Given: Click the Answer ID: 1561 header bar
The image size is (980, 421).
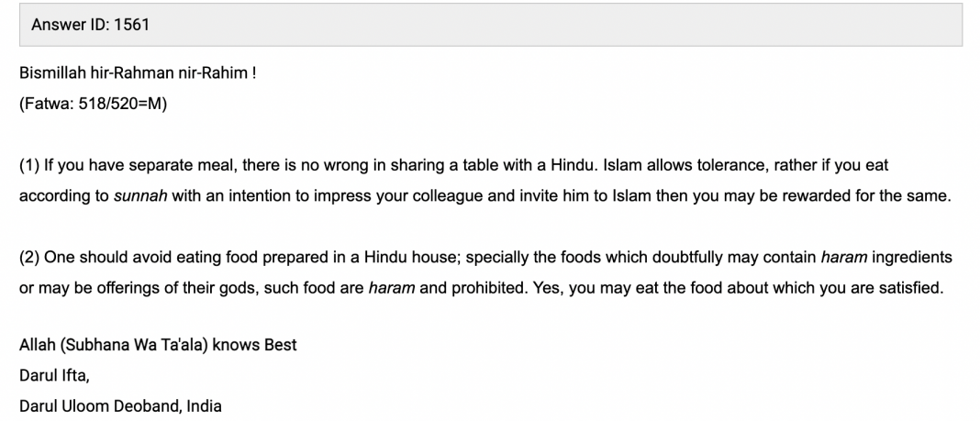Looking at the screenshot, I should [490, 25].
